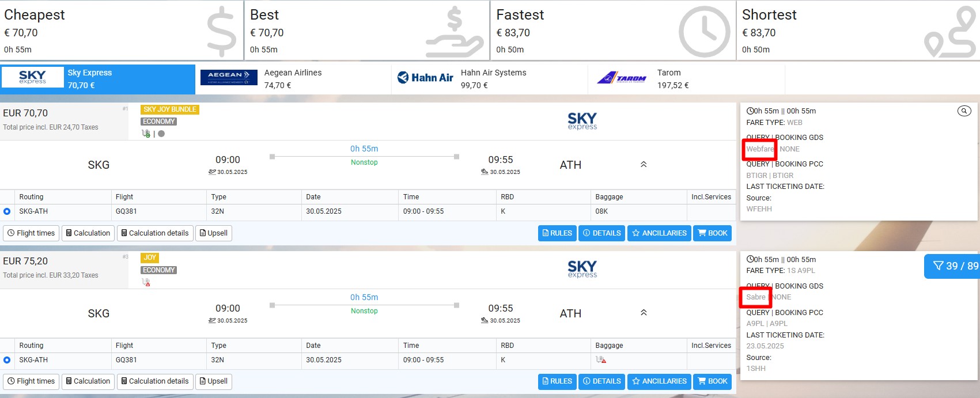
Task: Click the 08K baggage cell
Action: point(639,211)
